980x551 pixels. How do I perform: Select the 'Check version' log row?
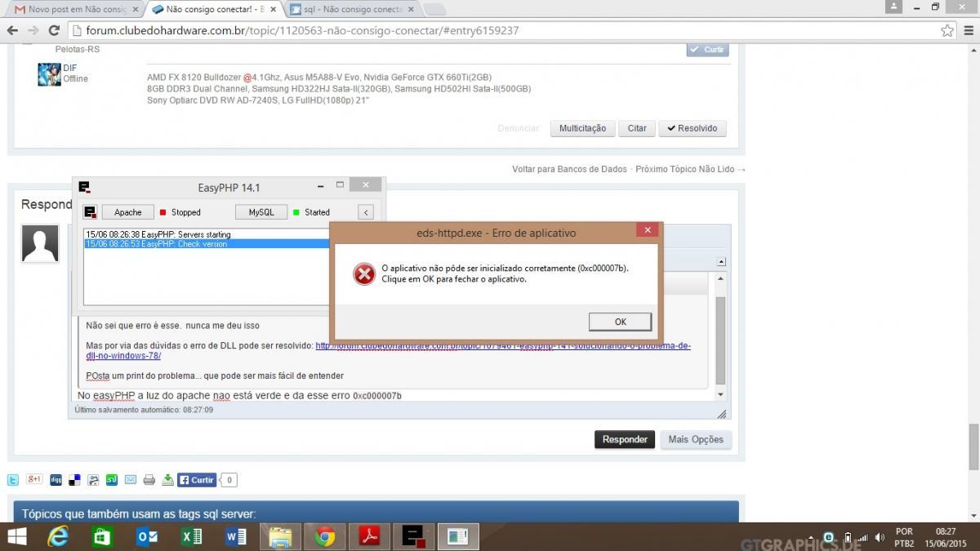205,244
